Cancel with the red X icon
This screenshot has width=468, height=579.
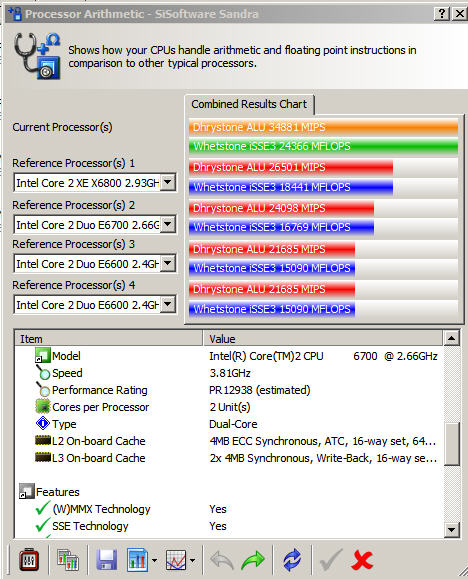[x=362, y=560]
